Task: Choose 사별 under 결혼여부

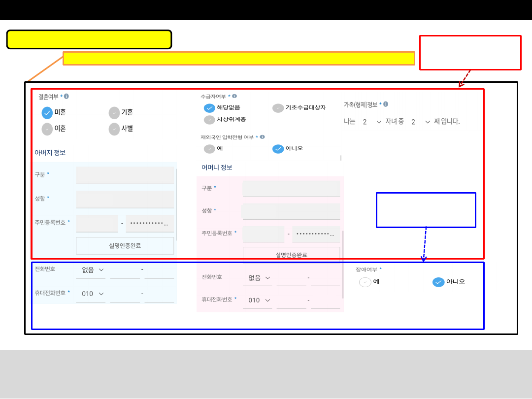Action: [114, 129]
